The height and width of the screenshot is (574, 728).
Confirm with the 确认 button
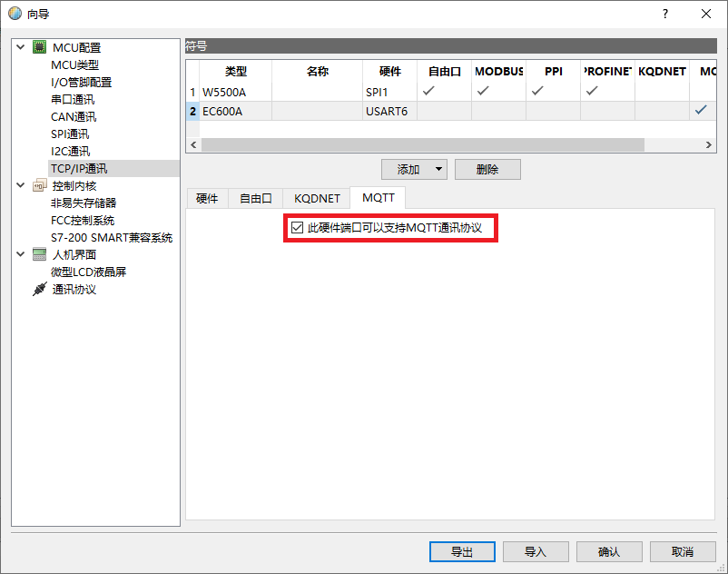click(x=609, y=551)
